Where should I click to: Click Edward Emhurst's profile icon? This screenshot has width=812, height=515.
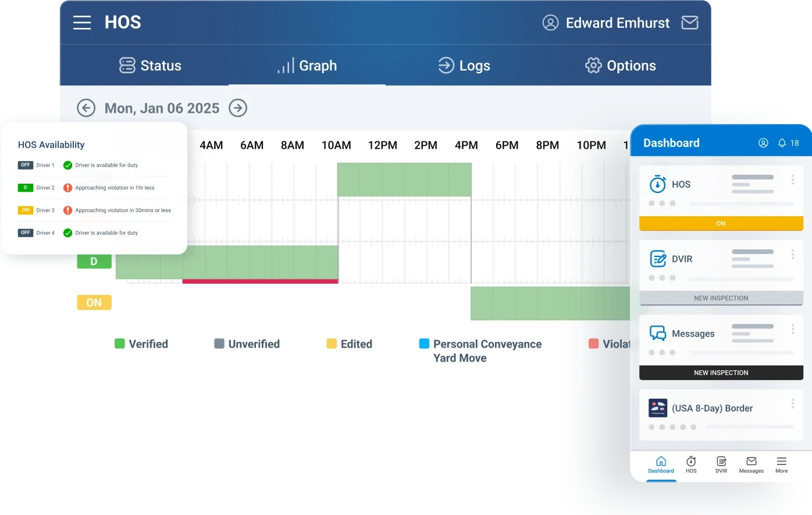pos(551,23)
